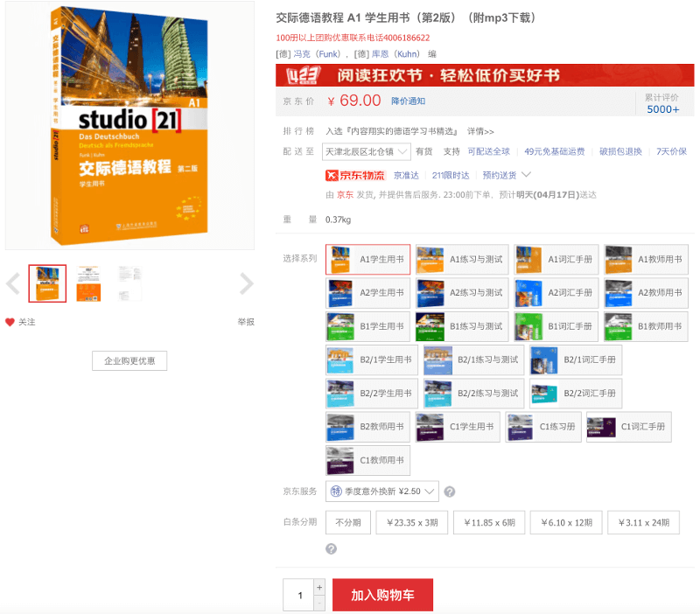Choose the A2教师用书 option
This screenshot has height=614, width=700.
point(646,293)
